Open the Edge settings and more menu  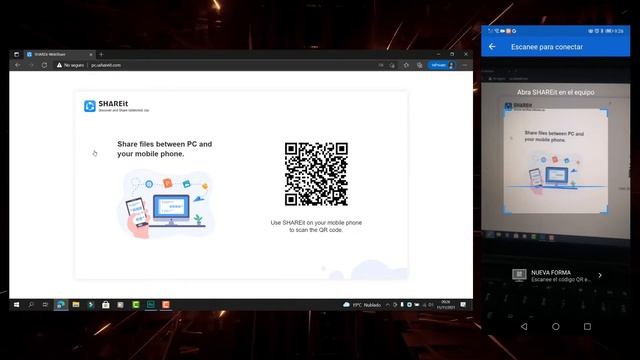pyautogui.click(x=465, y=65)
